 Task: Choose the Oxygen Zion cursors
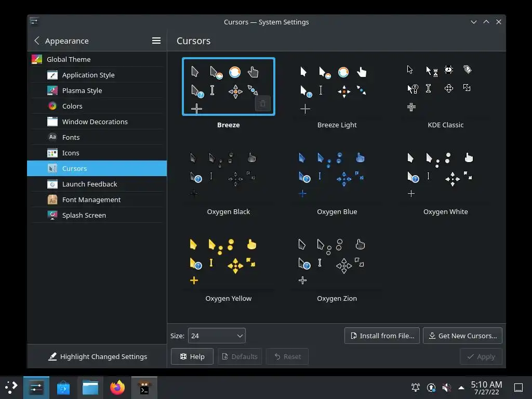click(x=337, y=268)
